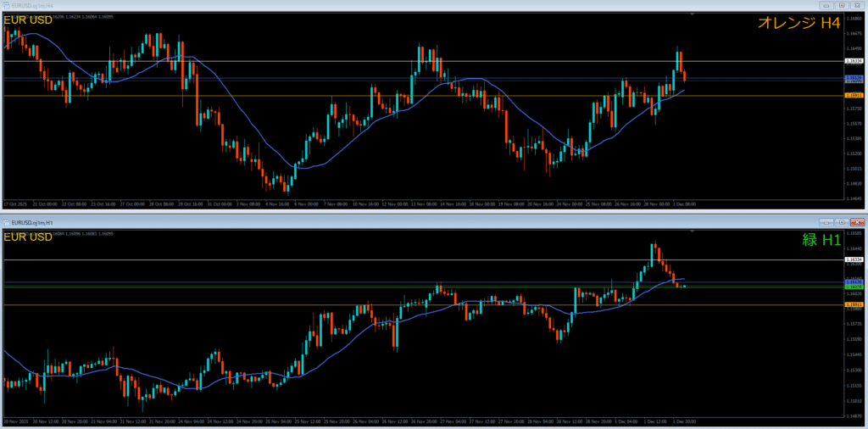Click the chart shift triangle in H4 chart

click(692, 14)
